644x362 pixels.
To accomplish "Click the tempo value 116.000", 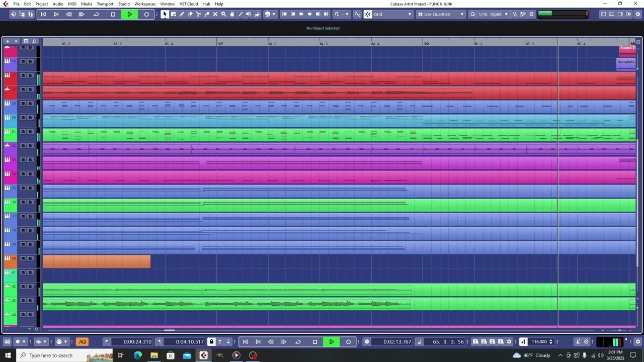I will 539,342.
